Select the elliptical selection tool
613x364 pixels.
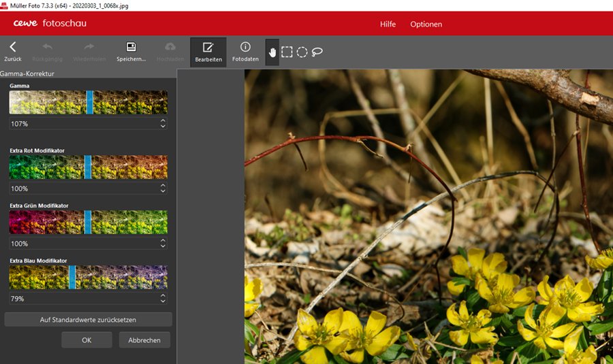(302, 52)
